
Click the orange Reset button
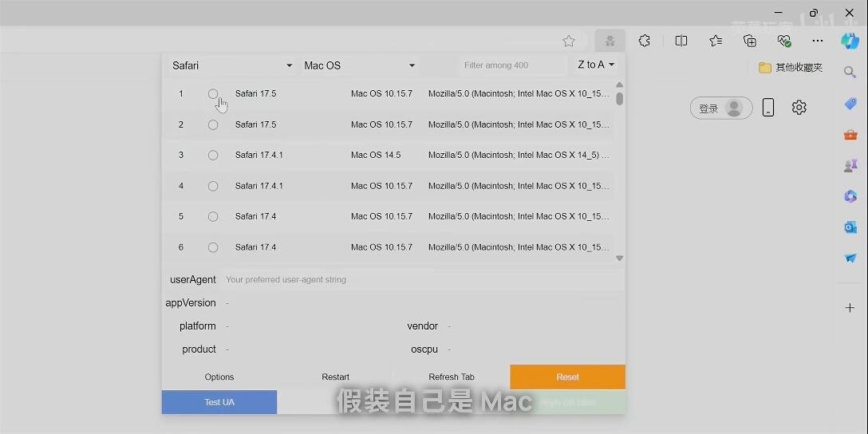(567, 377)
